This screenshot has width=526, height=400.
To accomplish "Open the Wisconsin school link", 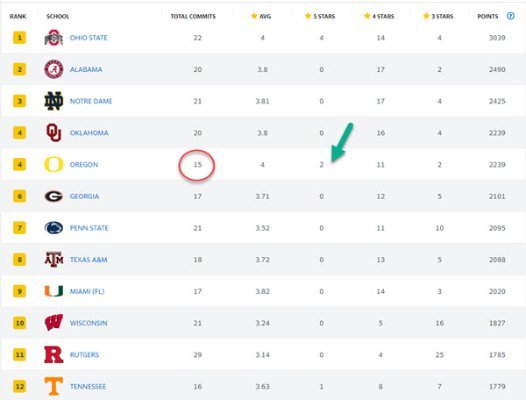I will click(89, 323).
